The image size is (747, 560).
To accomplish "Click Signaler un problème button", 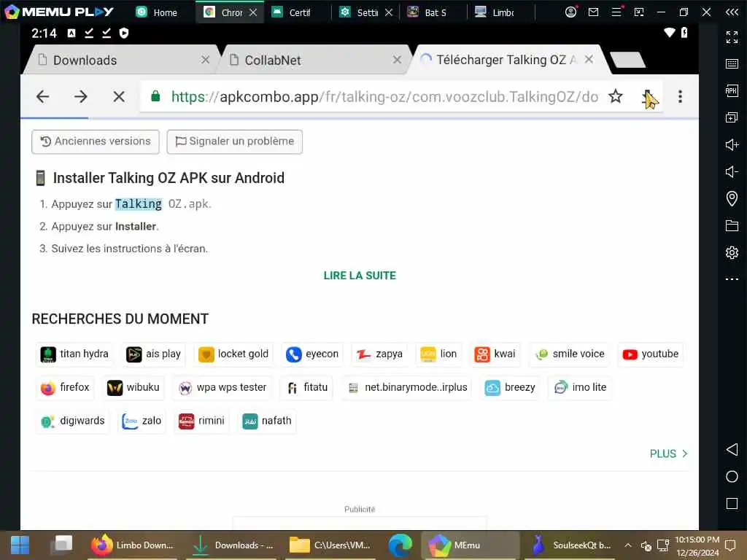I will point(234,141).
